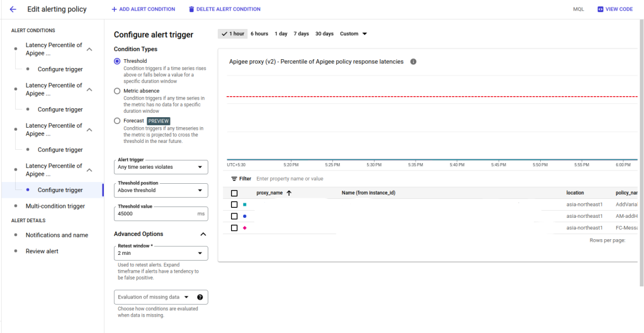This screenshot has height=333, width=644.
Task: Open the Alert trigger dropdown
Action: coord(161,167)
